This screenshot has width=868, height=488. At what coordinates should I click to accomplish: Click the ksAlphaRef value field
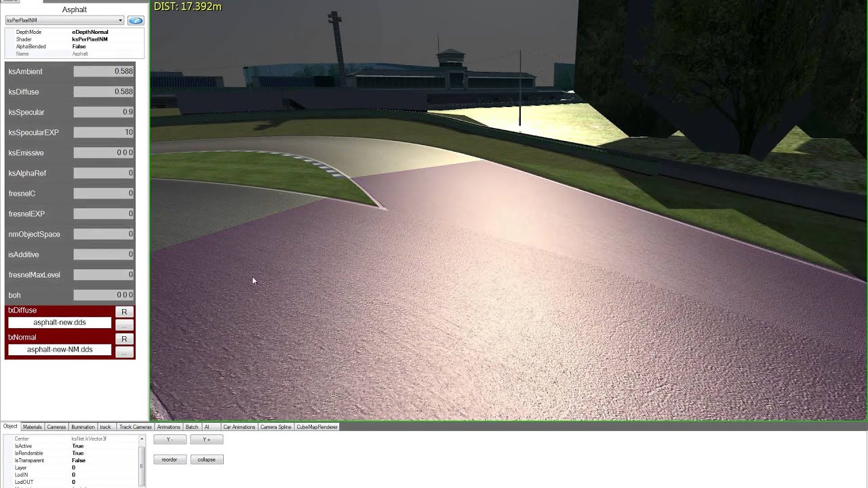[x=104, y=173]
